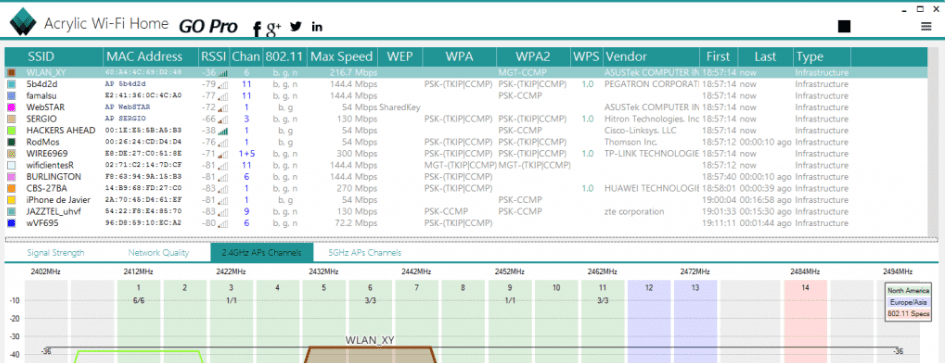Sort by the WPA2 column header
Image resolution: width=948 pixels, height=363 pixels.
533,57
